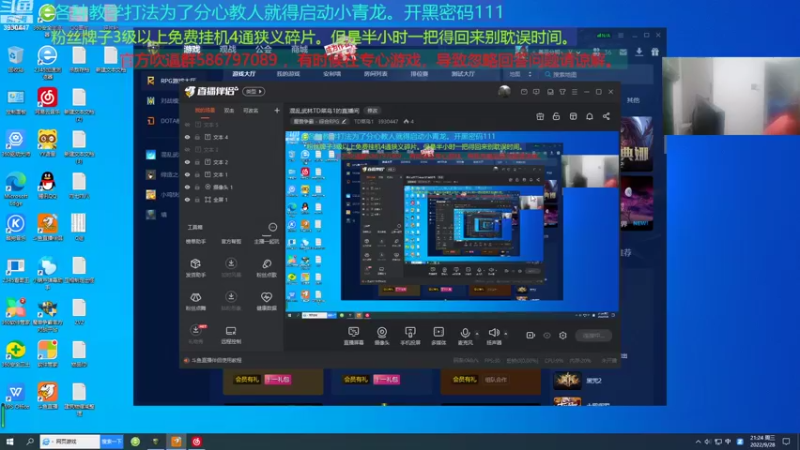Click the start streaming button

coord(593,335)
